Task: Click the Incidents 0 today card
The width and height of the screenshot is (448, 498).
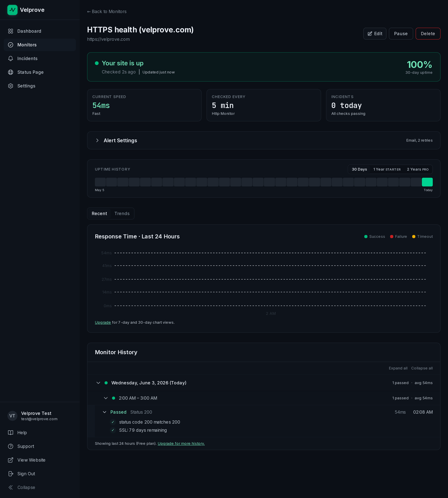Action: pyautogui.click(x=383, y=105)
